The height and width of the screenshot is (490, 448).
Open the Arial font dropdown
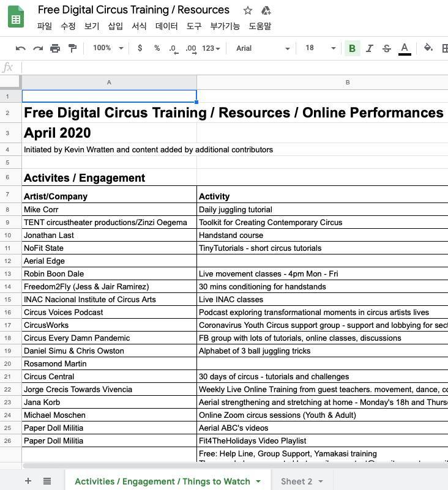263,48
